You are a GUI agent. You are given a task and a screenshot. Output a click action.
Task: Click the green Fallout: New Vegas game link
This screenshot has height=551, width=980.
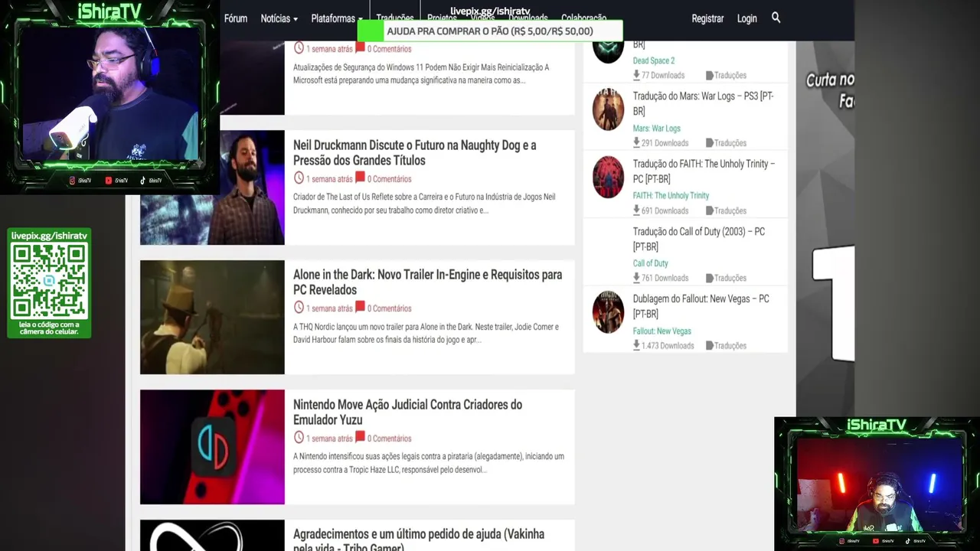pos(661,331)
